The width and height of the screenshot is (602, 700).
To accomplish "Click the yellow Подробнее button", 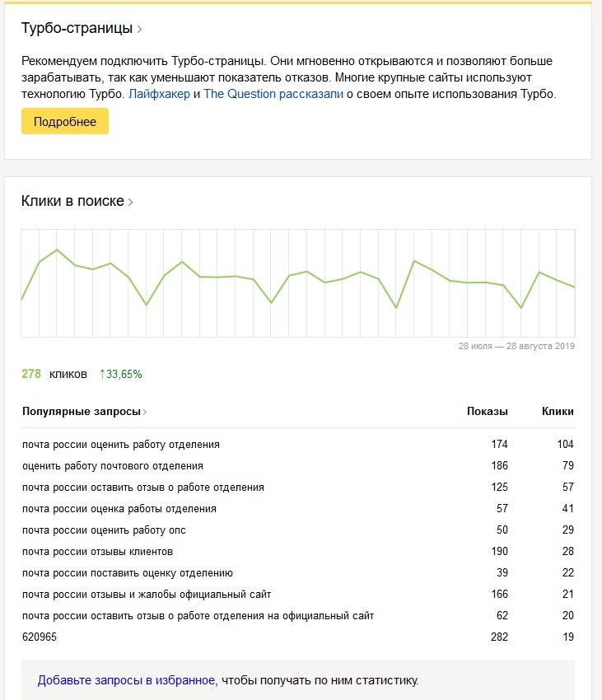I will (65, 121).
